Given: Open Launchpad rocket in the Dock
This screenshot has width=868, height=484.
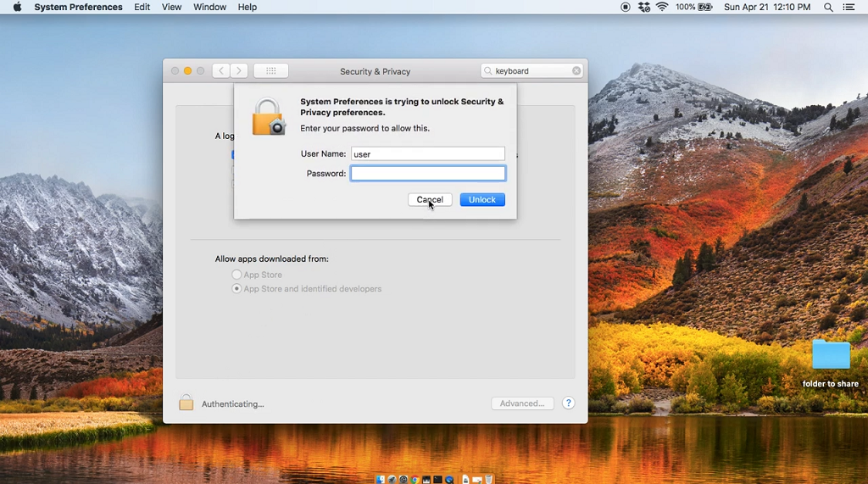Looking at the screenshot, I should (x=392, y=480).
